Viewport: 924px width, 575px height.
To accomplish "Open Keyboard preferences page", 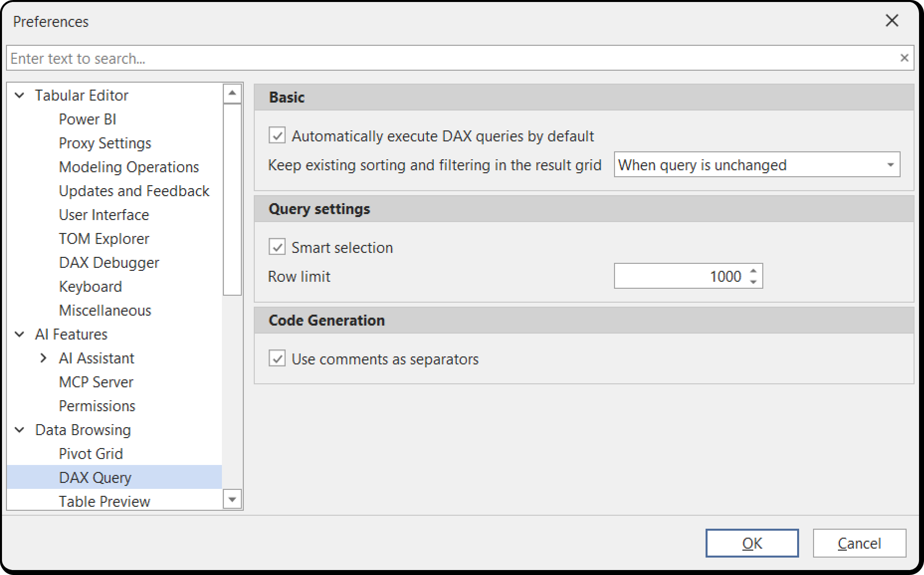I will (x=90, y=286).
